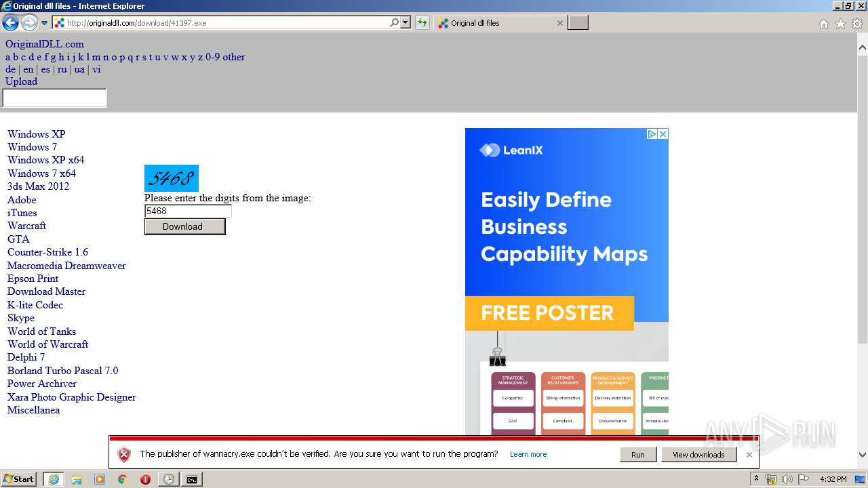This screenshot has height=488, width=868.
Task: Open the Windows 7 x64 category
Action: (41, 174)
